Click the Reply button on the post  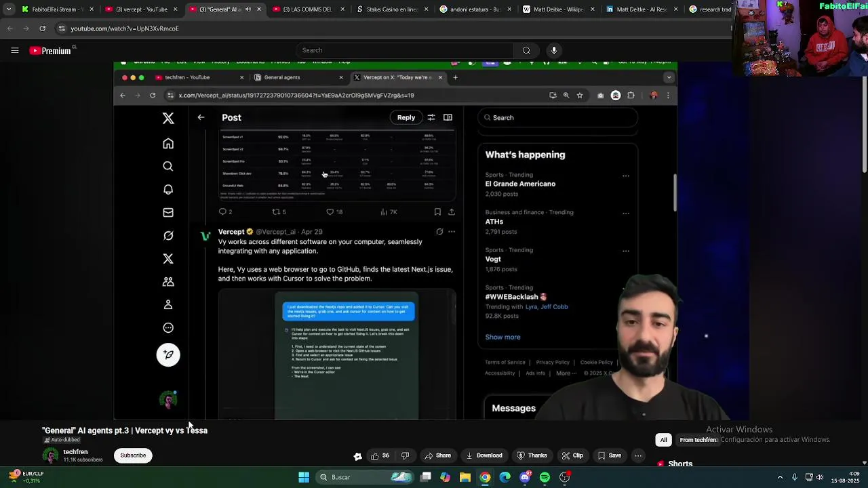pyautogui.click(x=406, y=117)
